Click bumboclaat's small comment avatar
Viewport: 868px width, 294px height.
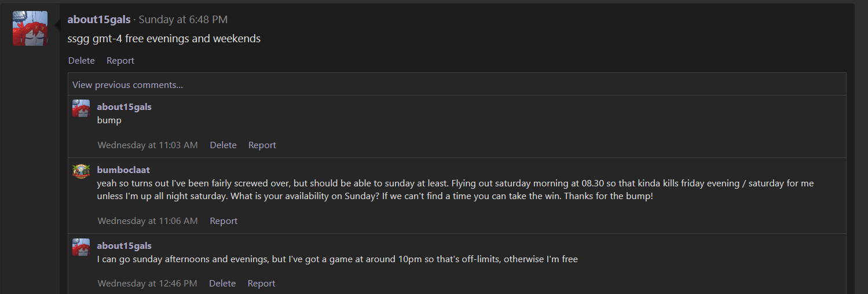point(81,171)
